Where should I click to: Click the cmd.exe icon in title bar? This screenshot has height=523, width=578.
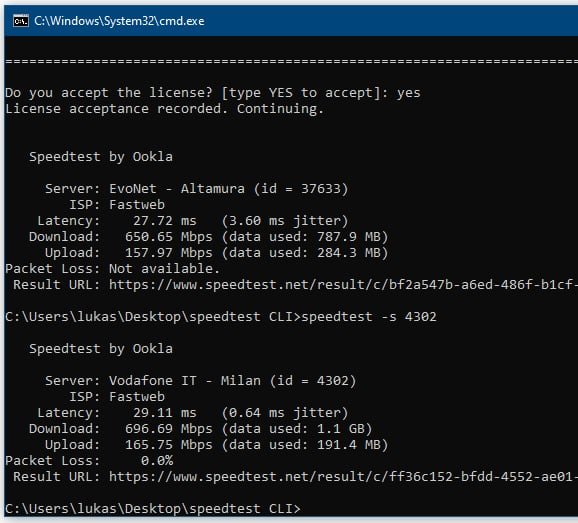[21, 21]
